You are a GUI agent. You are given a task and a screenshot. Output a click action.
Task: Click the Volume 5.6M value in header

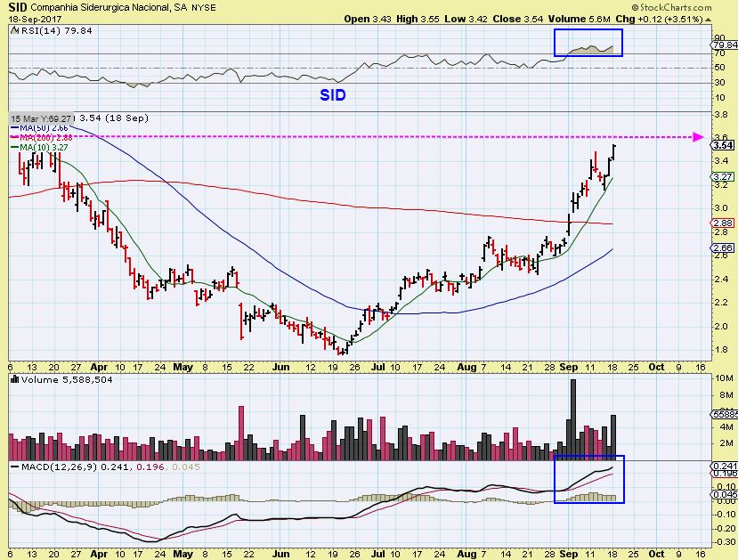pyautogui.click(x=579, y=20)
